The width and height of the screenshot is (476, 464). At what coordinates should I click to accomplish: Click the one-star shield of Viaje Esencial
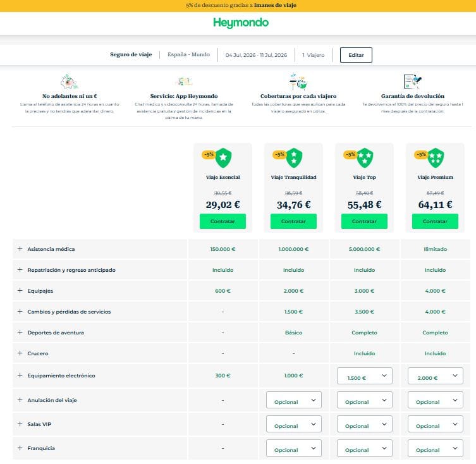(223, 158)
